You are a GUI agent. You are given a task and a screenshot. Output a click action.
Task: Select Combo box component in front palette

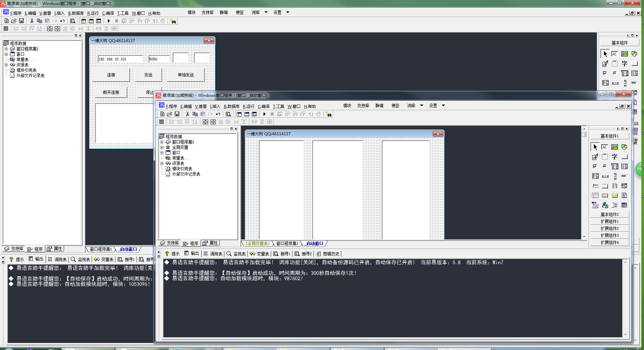pos(615,166)
